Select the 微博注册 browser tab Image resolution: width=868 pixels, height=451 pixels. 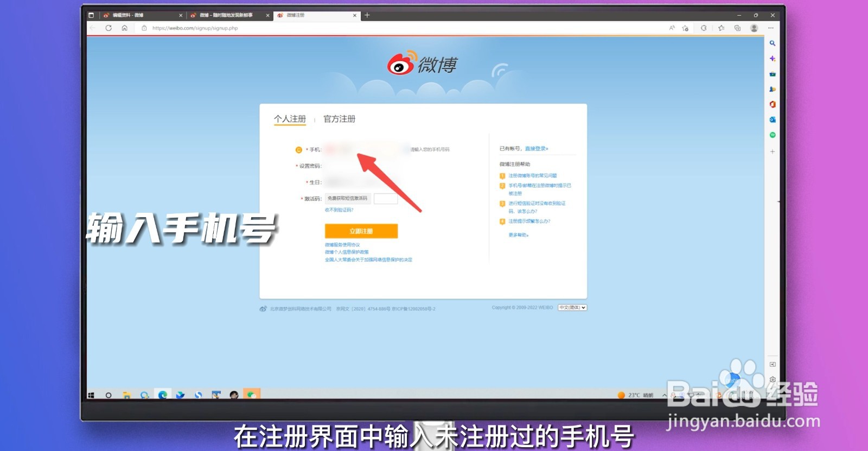316,15
